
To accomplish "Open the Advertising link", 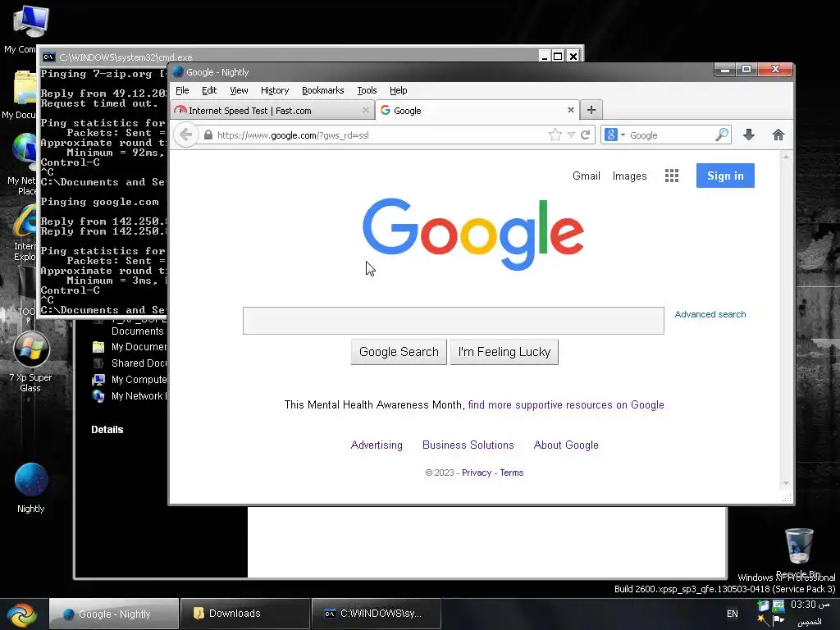I will 377,445.
